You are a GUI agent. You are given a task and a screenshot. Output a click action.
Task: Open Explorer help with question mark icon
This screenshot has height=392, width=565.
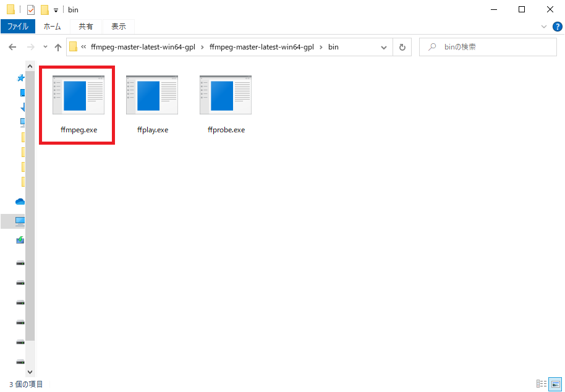(x=557, y=27)
